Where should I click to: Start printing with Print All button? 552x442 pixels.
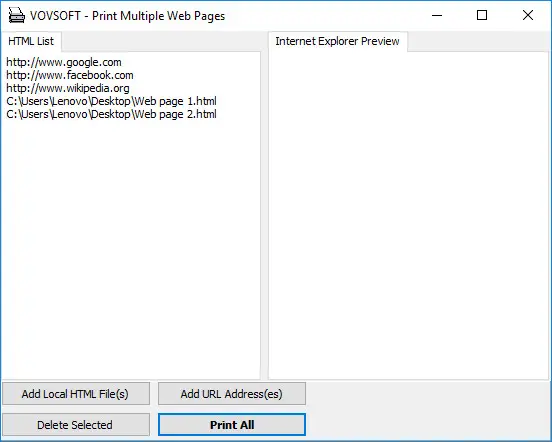(x=232, y=425)
